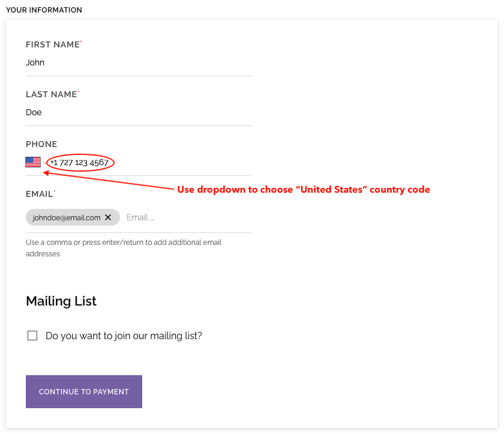Click the EMAIL field label
This screenshot has width=504, height=434.
tap(39, 194)
